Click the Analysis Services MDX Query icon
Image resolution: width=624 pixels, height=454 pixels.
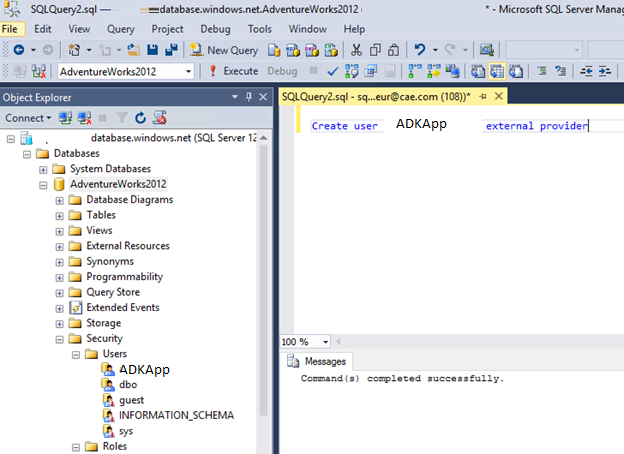tap(293, 51)
